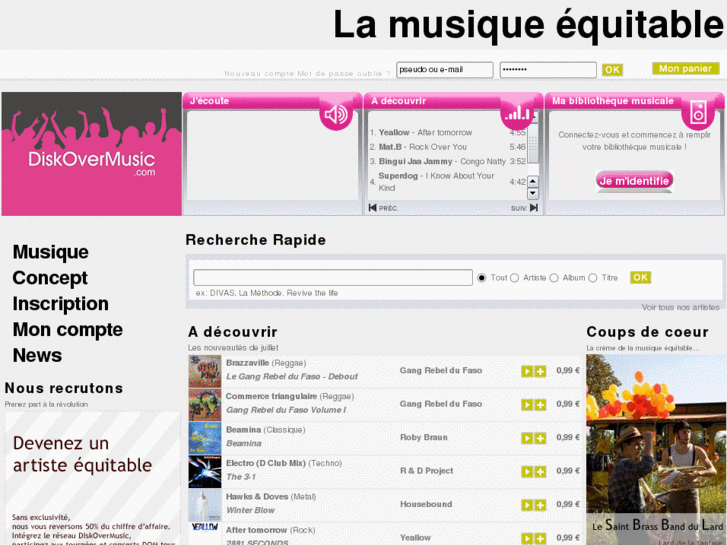Open the Musique menu item

pos(51,252)
